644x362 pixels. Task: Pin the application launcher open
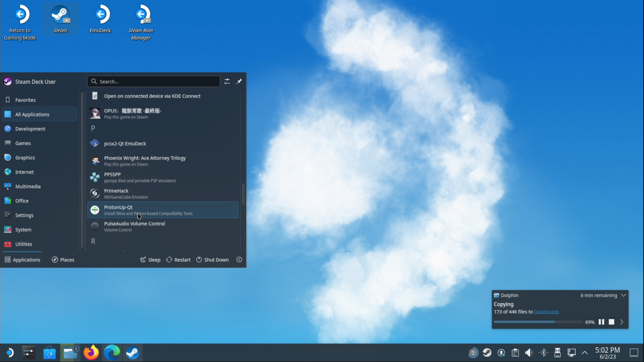[239, 81]
